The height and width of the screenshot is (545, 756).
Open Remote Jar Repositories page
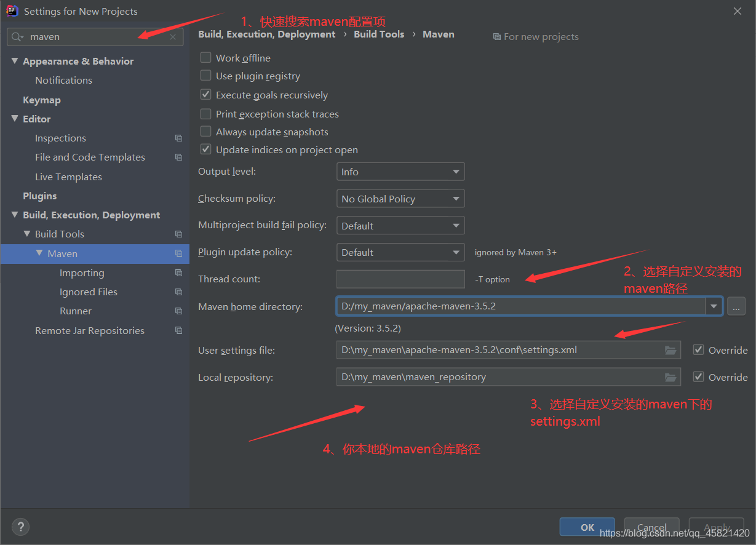90,331
